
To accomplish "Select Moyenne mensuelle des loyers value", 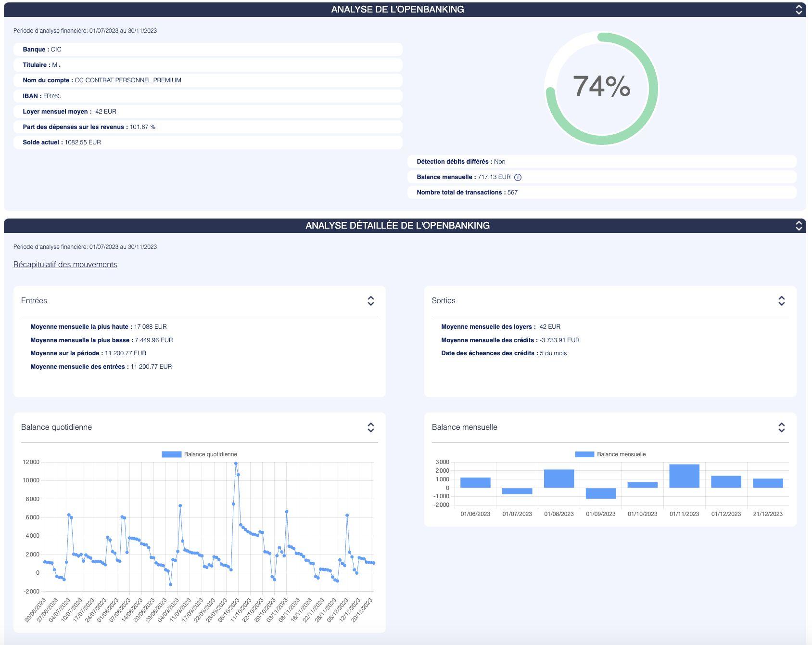I will coord(549,327).
